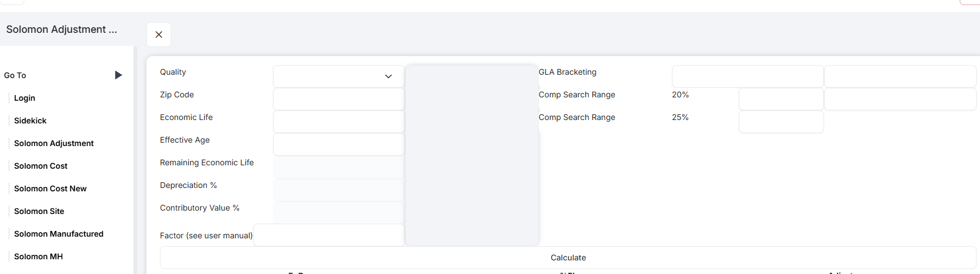
Task: Click the Calculate button
Action: tap(568, 258)
